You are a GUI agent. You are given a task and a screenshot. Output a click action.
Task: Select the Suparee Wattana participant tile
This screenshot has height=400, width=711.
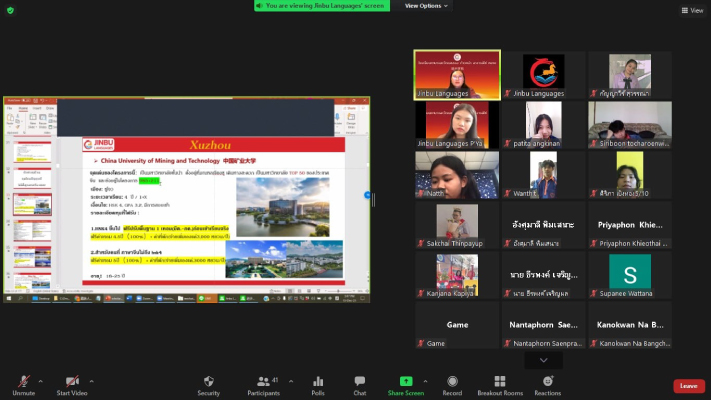(x=630, y=276)
